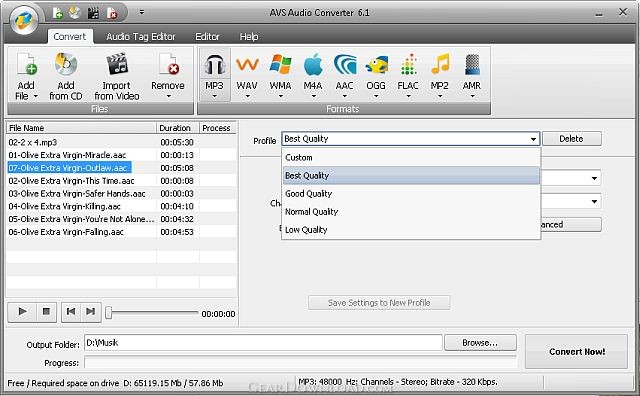Skip to the next track
Screen dimensions: 640x396
pyautogui.click(x=91, y=312)
